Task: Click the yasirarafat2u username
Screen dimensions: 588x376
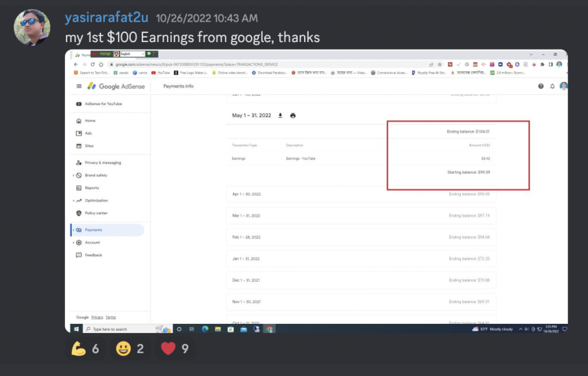Action: tap(106, 18)
